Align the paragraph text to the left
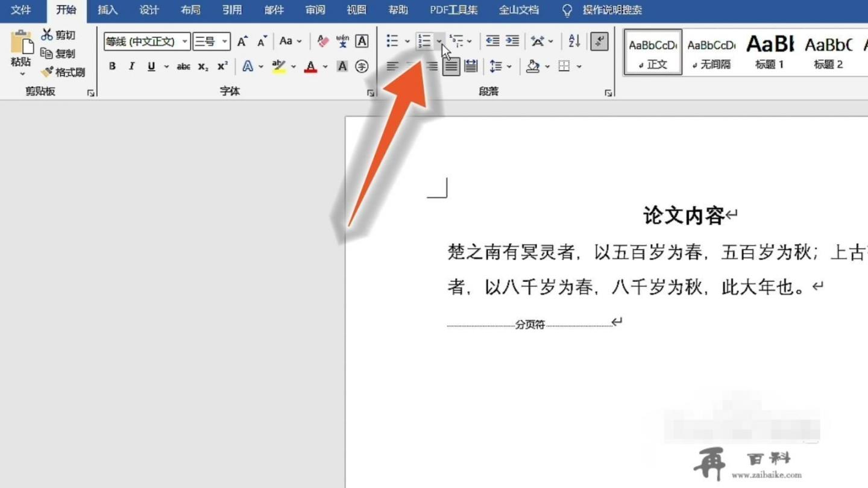Image resolution: width=868 pixels, height=488 pixels. (x=392, y=66)
